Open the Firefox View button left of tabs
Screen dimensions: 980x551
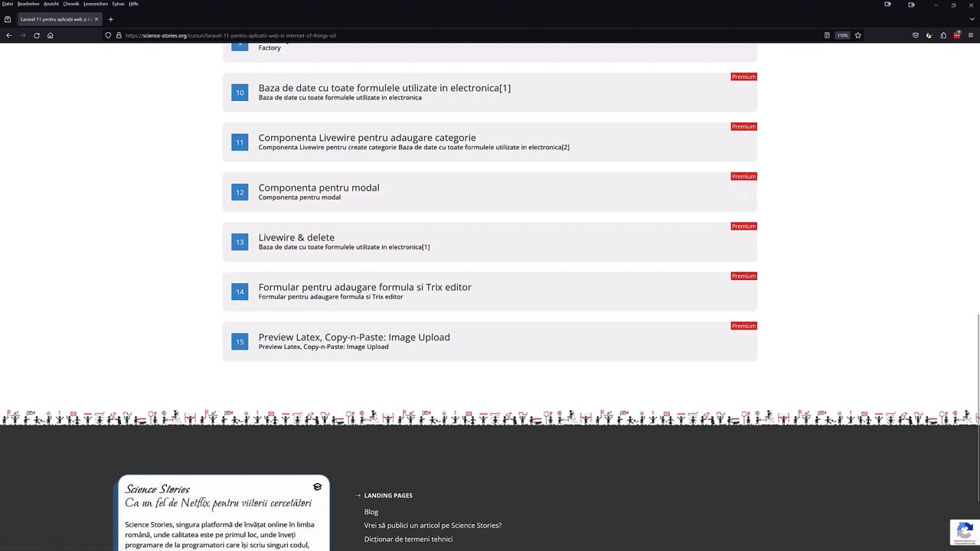coord(8,19)
